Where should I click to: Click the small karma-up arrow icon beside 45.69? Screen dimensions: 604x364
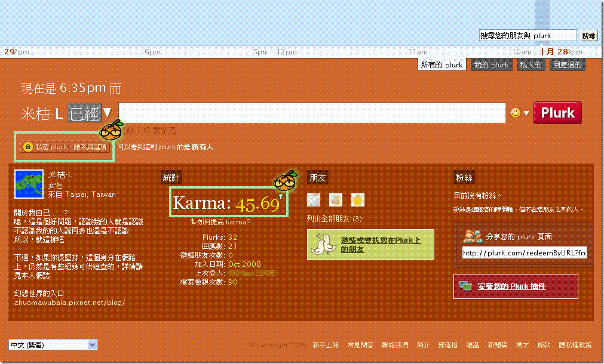(x=281, y=196)
